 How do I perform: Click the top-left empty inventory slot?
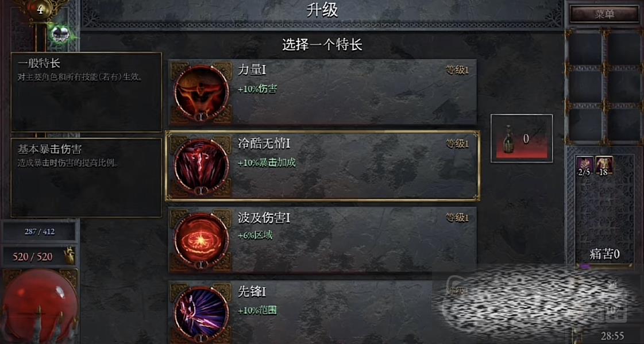pyautogui.click(x=585, y=48)
